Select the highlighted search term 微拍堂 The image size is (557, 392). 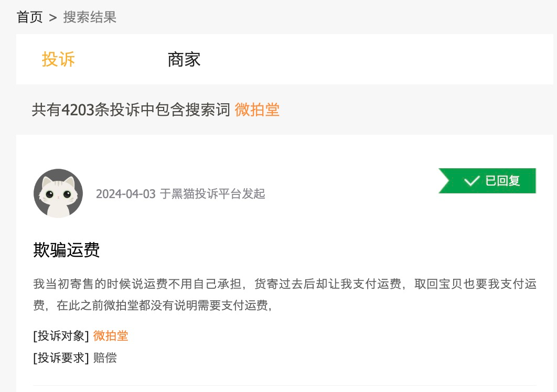256,110
